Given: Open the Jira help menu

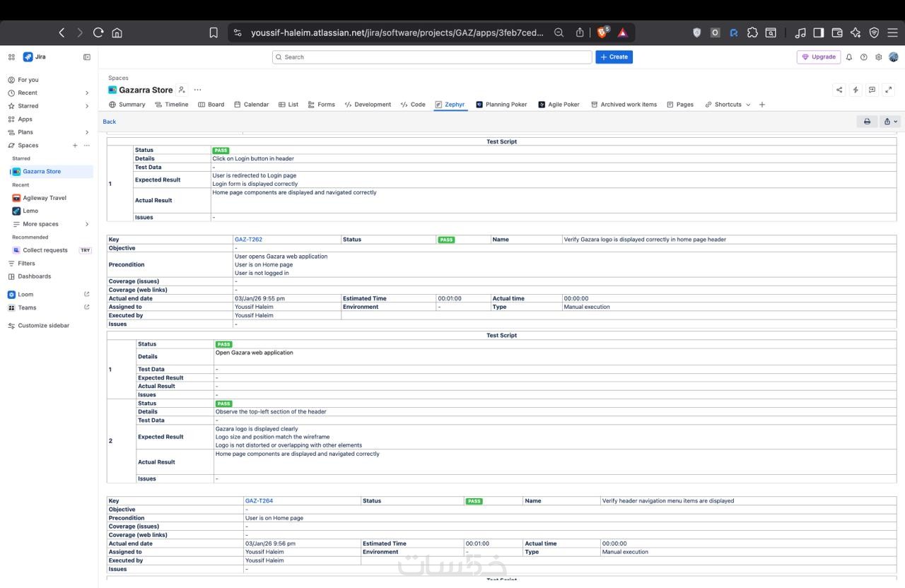Looking at the screenshot, I should pyautogui.click(x=864, y=57).
